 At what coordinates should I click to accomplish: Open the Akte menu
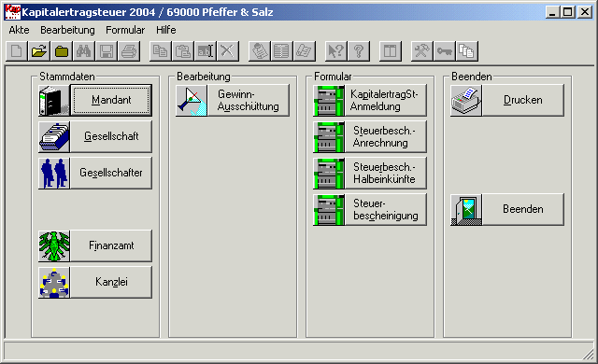tap(19, 30)
